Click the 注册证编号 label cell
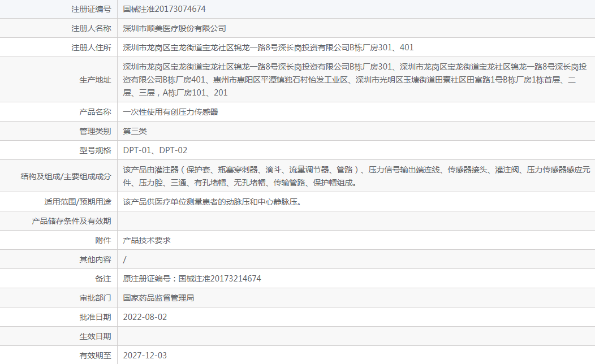Image resolution: width=595 pixels, height=364 pixels. click(58, 9)
